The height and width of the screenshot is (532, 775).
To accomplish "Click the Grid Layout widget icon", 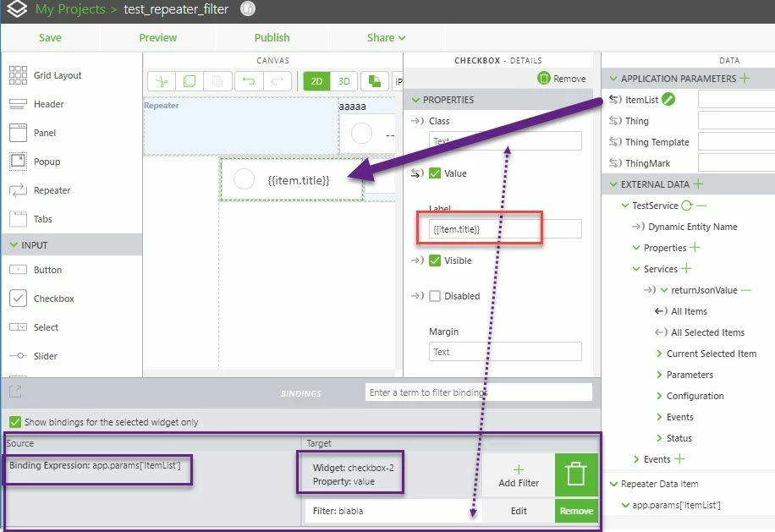I will (x=19, y=75).
